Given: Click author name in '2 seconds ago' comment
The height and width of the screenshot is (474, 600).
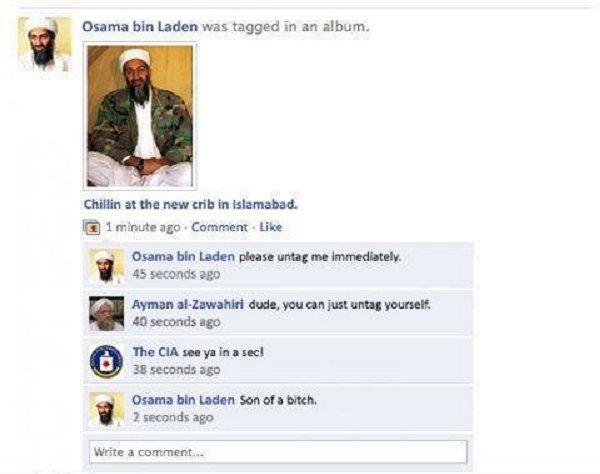Looking at the screenshot, I should click(x=183, y=400).
